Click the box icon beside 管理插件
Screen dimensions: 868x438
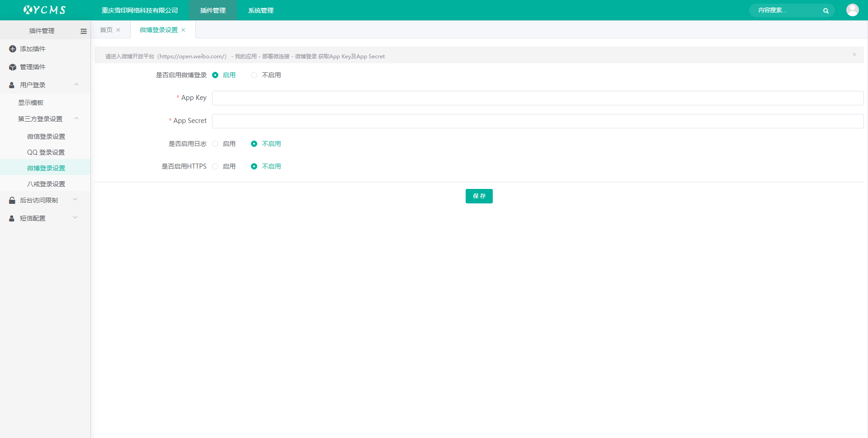click(13, 67)
